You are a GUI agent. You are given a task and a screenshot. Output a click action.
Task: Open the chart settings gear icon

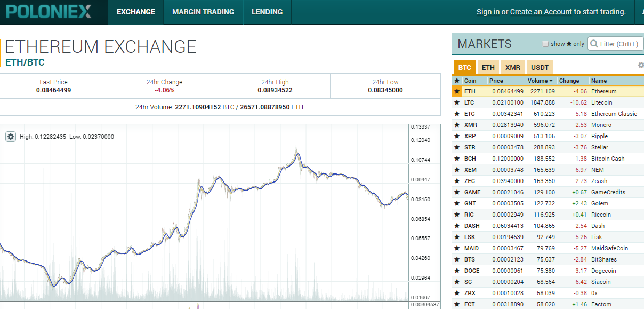(11, 137)
